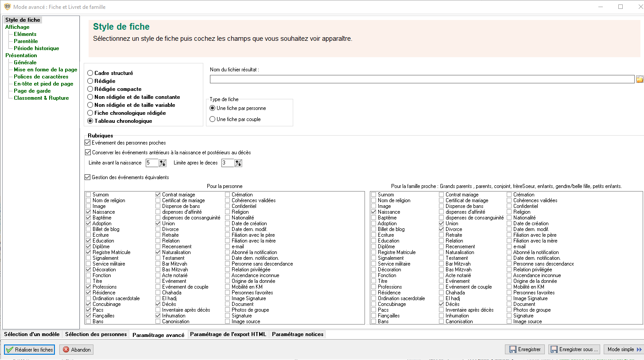The height and width of the screenshot is (360, 644).
Task: Click the application icon in the title bar
Action: click(x=7, y=7)
